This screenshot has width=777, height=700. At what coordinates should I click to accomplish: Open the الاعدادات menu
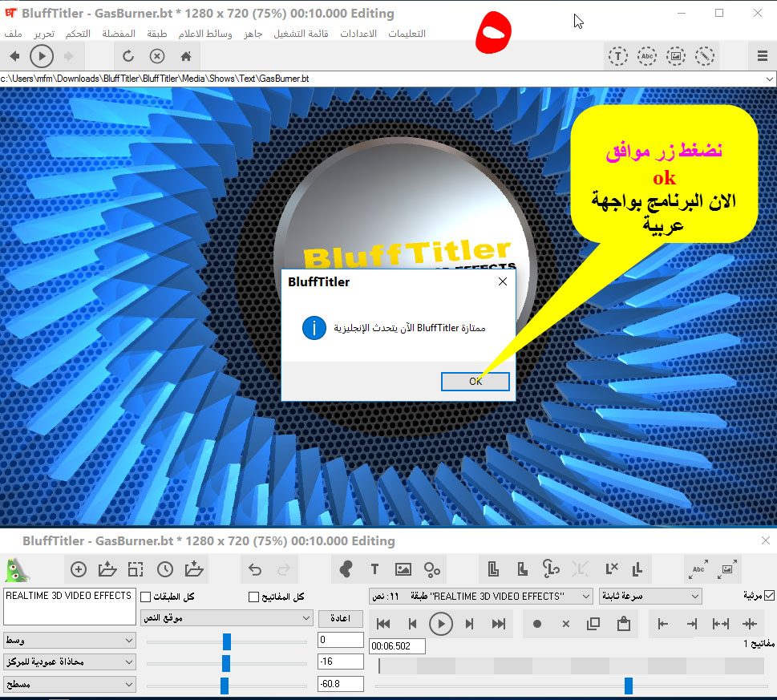358,34
